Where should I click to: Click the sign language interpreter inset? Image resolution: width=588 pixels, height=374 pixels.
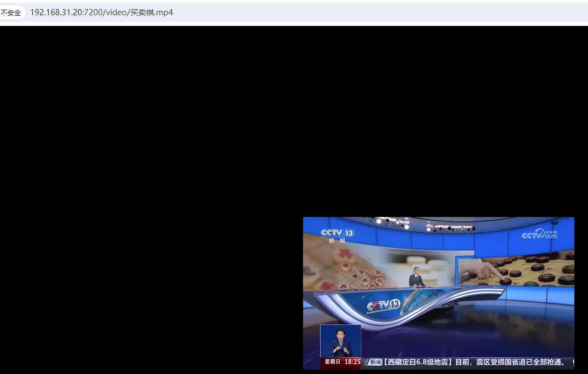point(340,341)
